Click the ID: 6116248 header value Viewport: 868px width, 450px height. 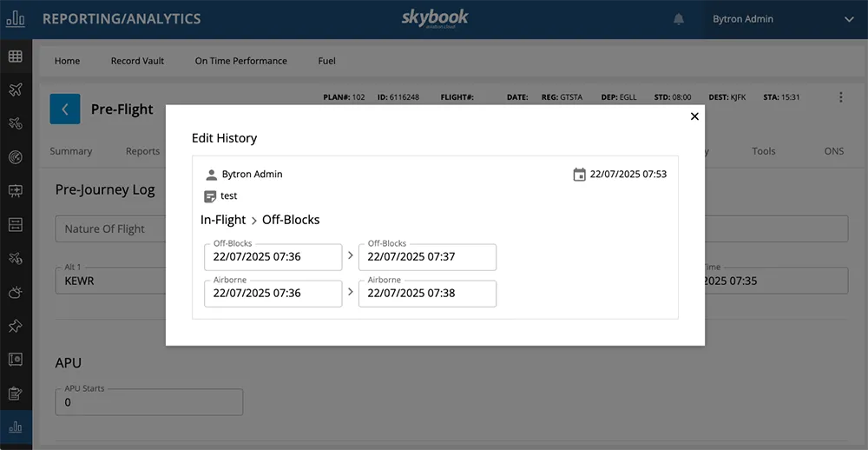(x=398, y=97)
